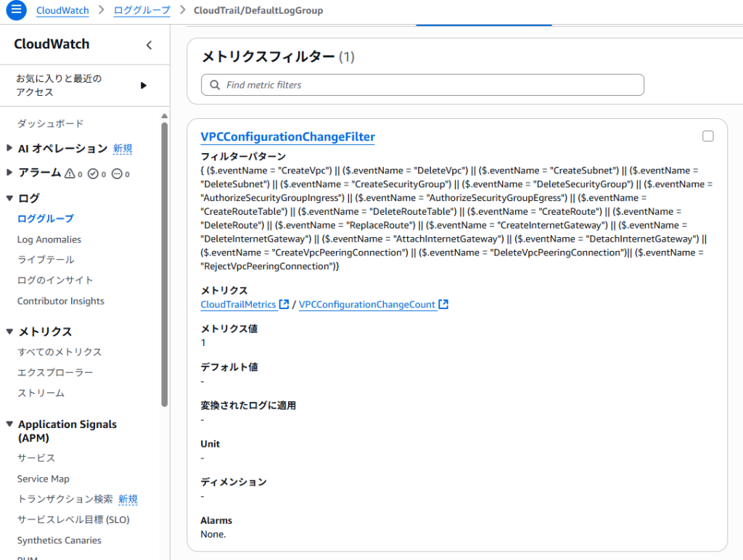Click the sidebar scroll-up arrow
The image size is (743, 560).
165,116
